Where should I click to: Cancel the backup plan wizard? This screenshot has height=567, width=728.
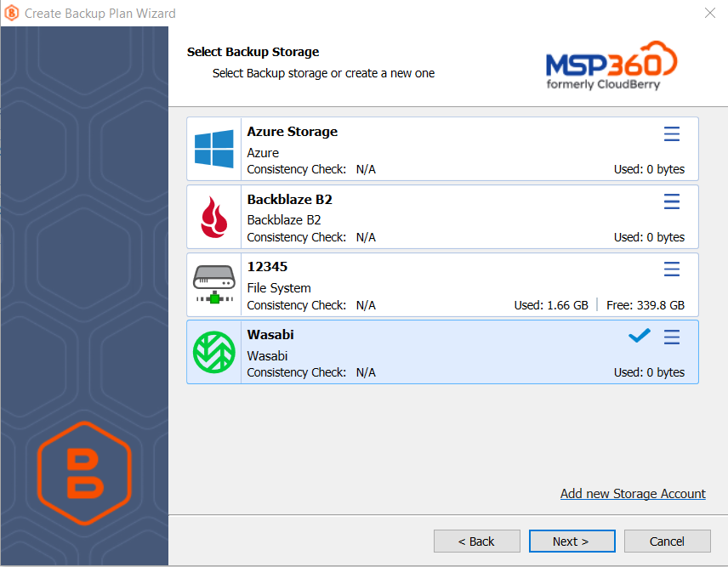(x=667, y=541)
